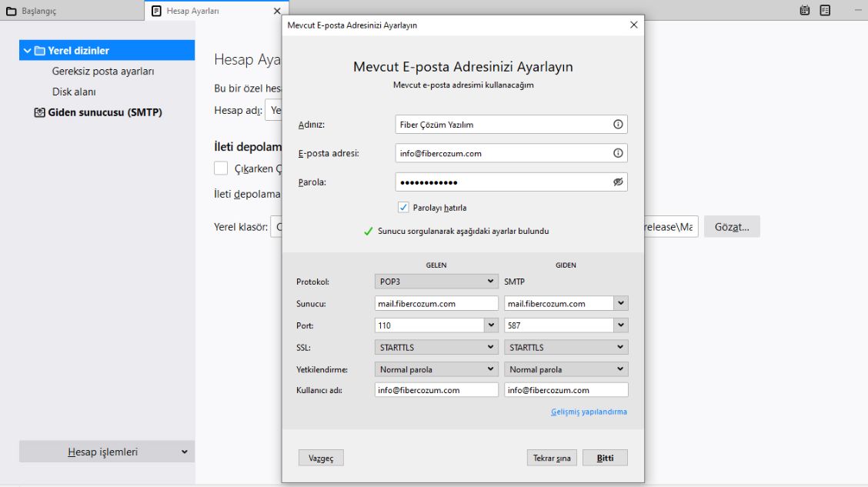This screenshot has width=868, height=487.
Task: Expand the incoming port 110 dropdown
Action: pyautogui.click(x=491, y=325)
